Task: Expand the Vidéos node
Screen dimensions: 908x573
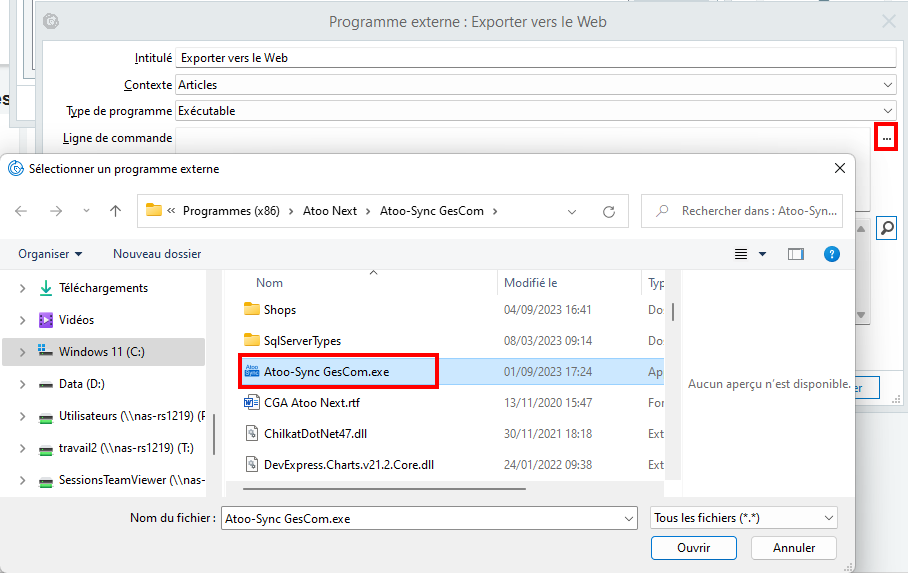Action: [x=22, y=320]
